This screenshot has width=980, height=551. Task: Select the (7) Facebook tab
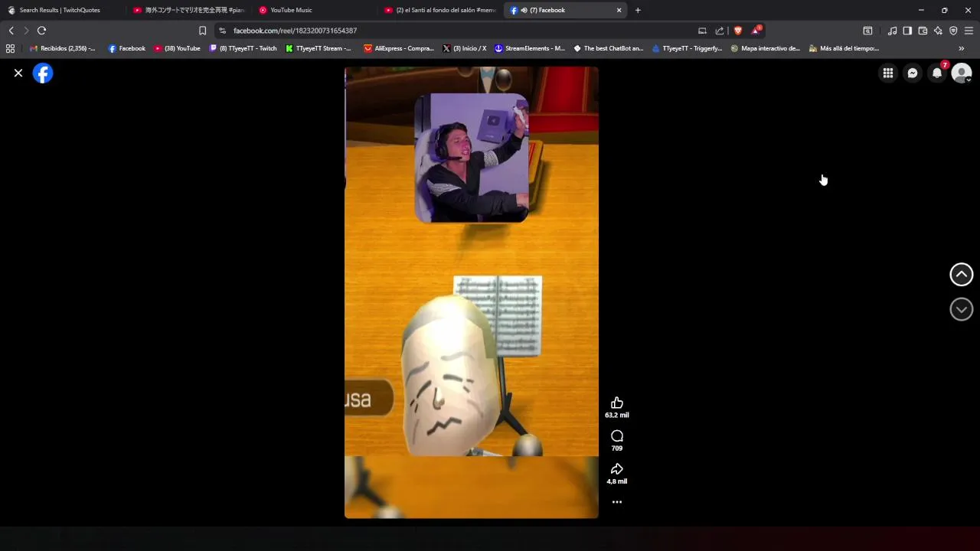coord(567,10)
